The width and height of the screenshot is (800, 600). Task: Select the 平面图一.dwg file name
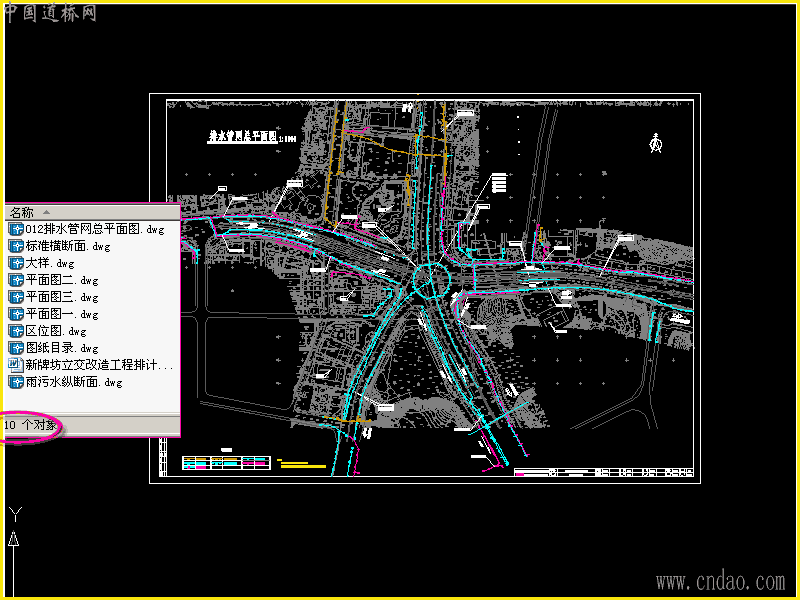pyautogui.click(x=62, y=314)
